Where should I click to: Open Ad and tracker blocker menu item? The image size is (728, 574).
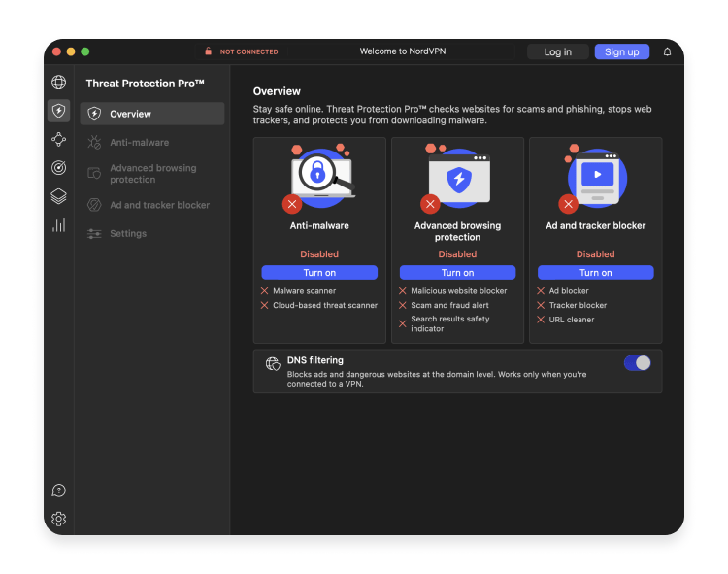tap(159, 205)
